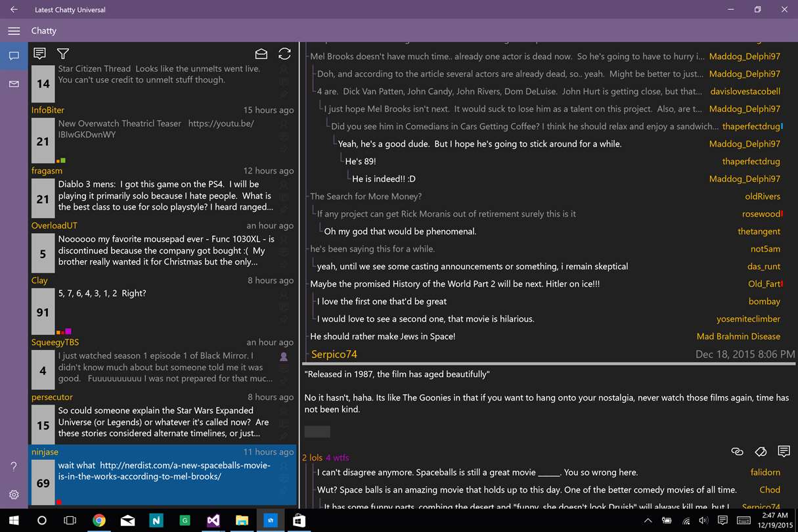This screenshot has width=798, height=532.
Task: Refresh the thread list
Action: click(x=284, y=54)
